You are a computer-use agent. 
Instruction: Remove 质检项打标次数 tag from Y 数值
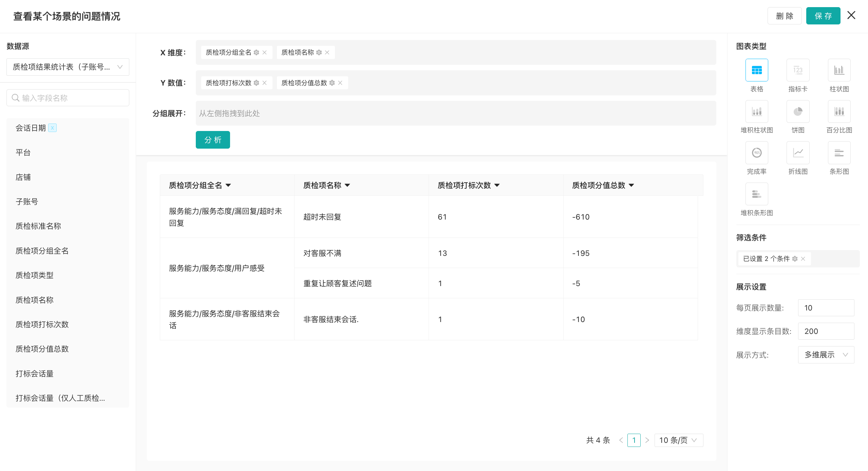[x=265, y=83]
